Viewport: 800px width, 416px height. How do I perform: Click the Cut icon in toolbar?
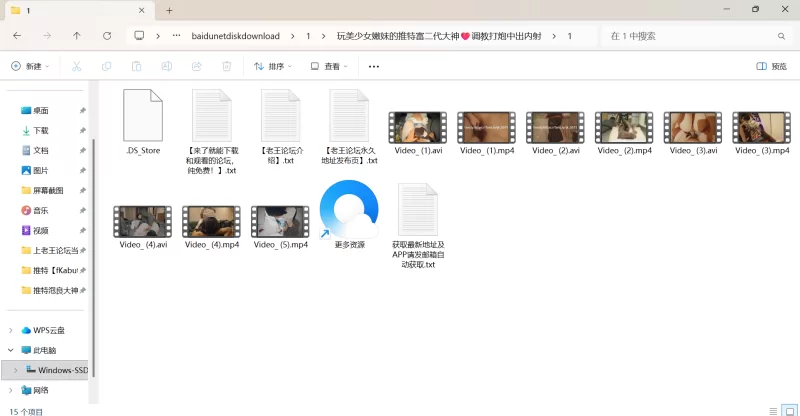(x=76, y=66)
